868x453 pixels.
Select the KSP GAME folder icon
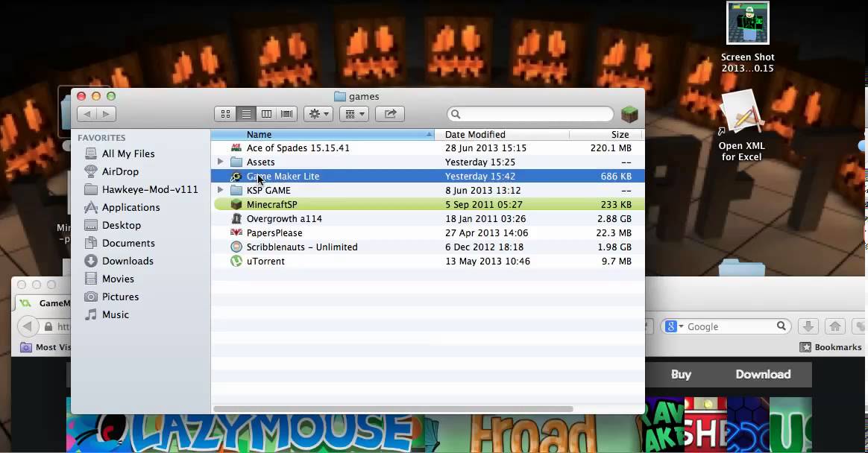click(x=236, y=190)
